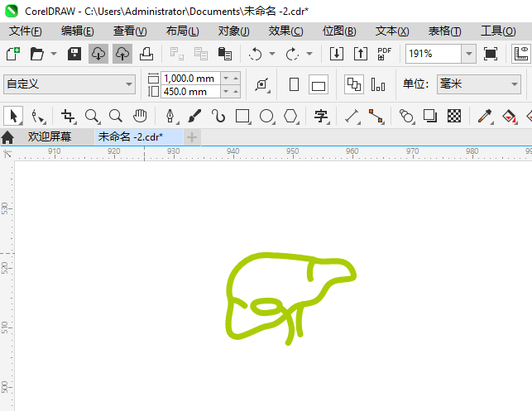Add a new document tab with plus button

pyautogui.click(x=192, y=137)
